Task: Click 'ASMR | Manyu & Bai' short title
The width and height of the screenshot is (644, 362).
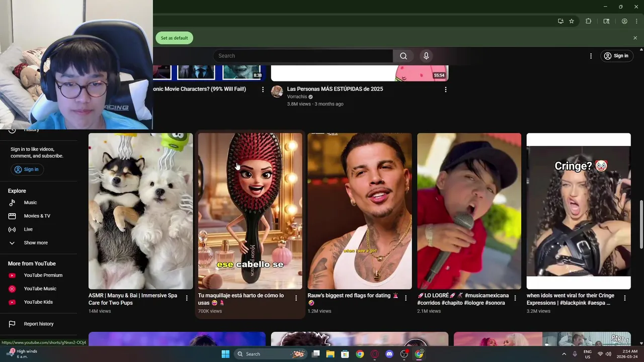Action: 133,299
